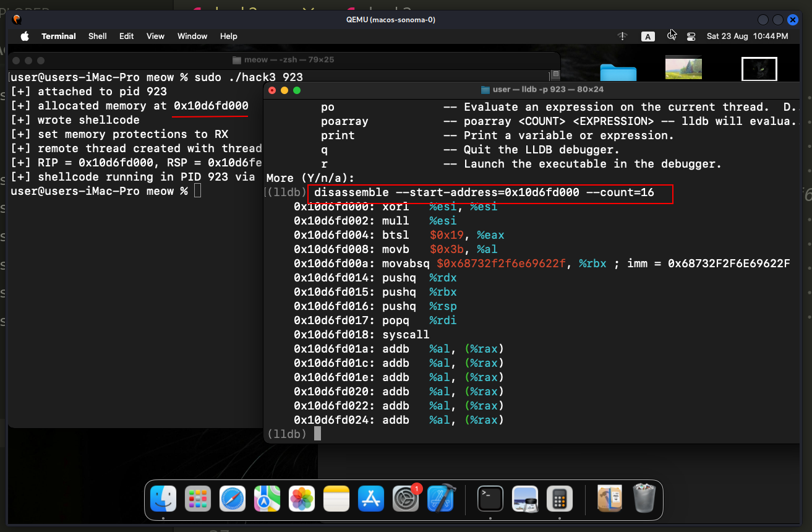Click the 'pushq %rdx' instruction line
This screenshot has width=812, height=532.
375,278
